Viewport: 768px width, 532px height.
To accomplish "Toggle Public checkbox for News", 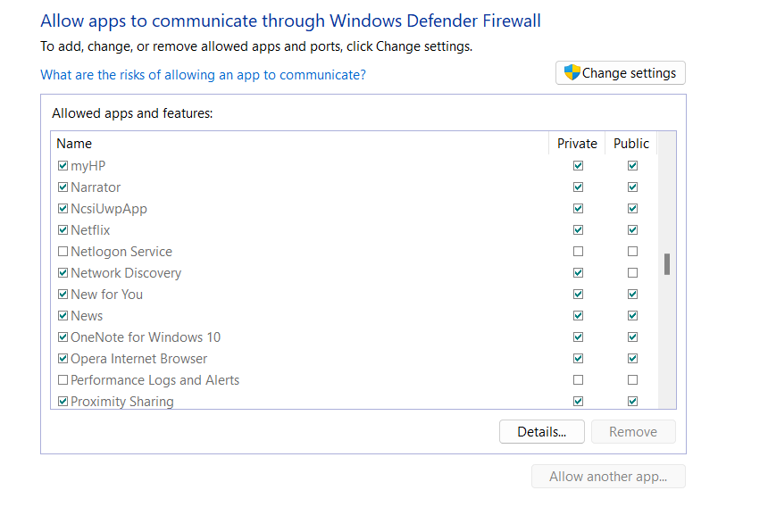I will [x=632, y=316].
